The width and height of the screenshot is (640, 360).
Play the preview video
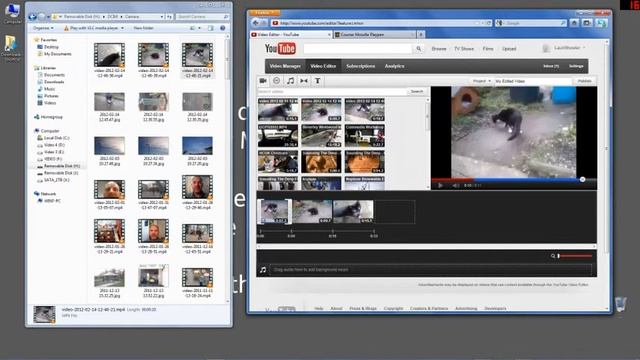(440, 185)
